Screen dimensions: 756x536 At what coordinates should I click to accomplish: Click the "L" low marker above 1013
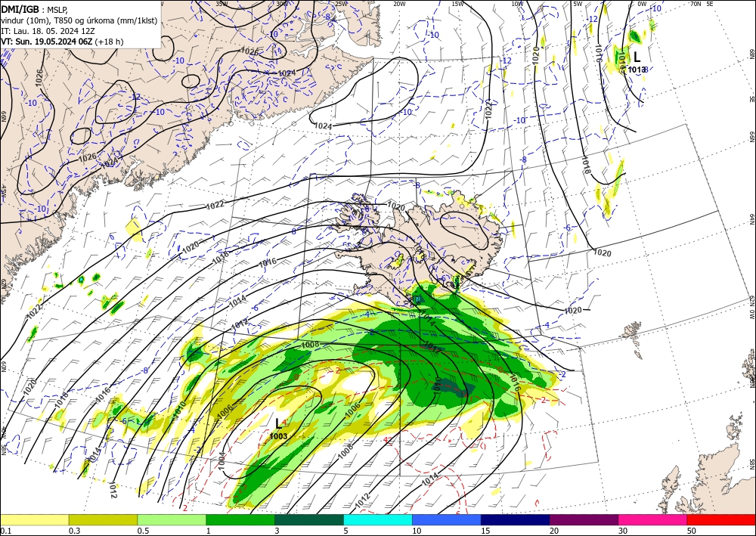tap(637, 57)
